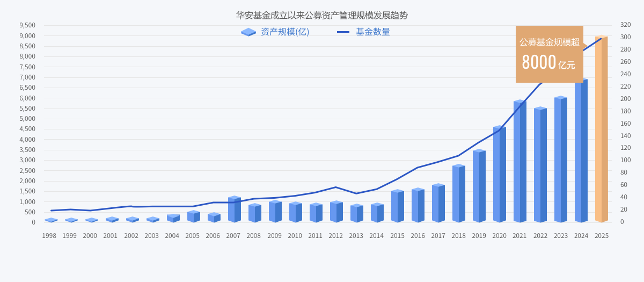Click the 2012 year axis label
The height and width of the screenshot is (282, 644).
click(x=335, y=236)
